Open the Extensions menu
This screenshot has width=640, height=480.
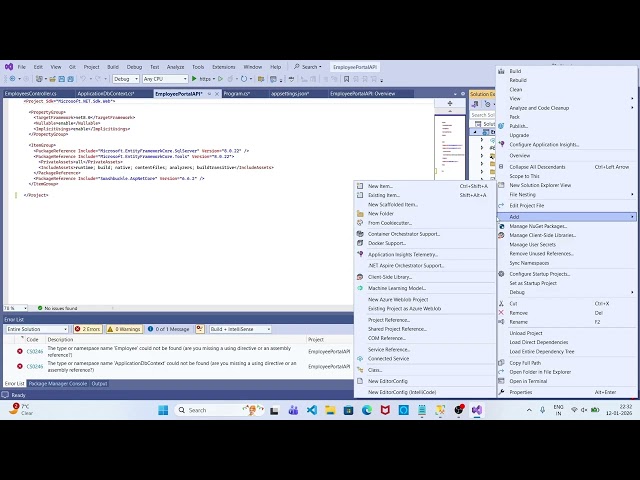pyautogui.click(x=224, y=67)
